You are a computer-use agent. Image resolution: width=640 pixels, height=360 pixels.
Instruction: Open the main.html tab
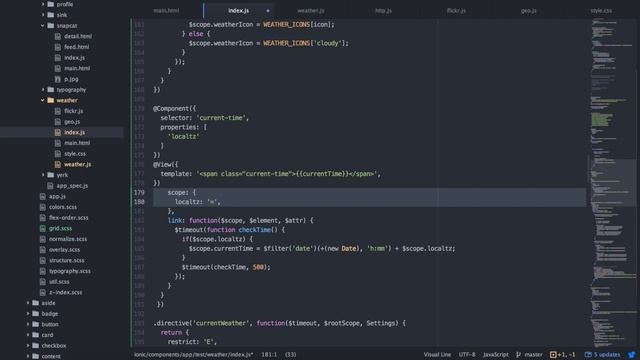[x=166, y=11]
